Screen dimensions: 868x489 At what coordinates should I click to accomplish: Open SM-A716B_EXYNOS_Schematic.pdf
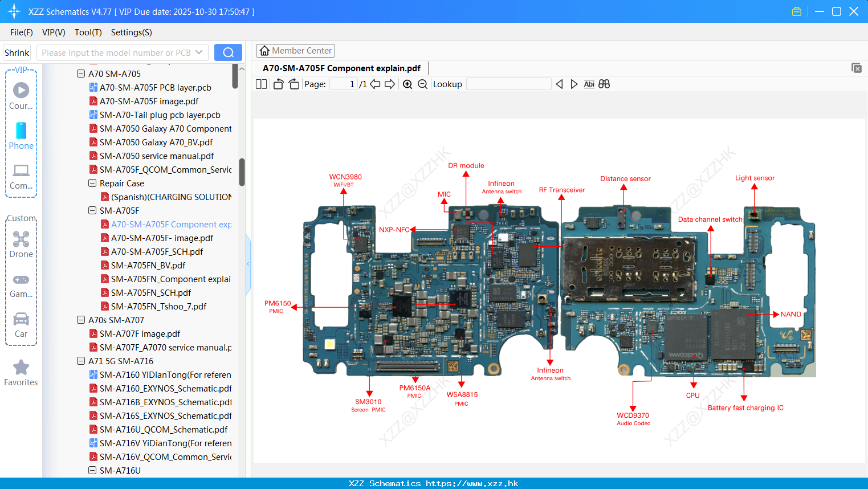point(160,402)
